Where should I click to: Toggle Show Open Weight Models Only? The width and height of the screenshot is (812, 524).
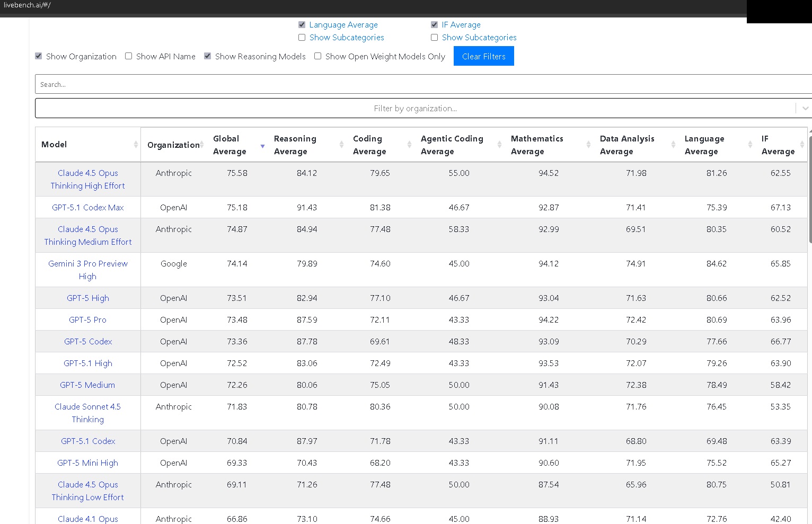(x=318, y=56)
